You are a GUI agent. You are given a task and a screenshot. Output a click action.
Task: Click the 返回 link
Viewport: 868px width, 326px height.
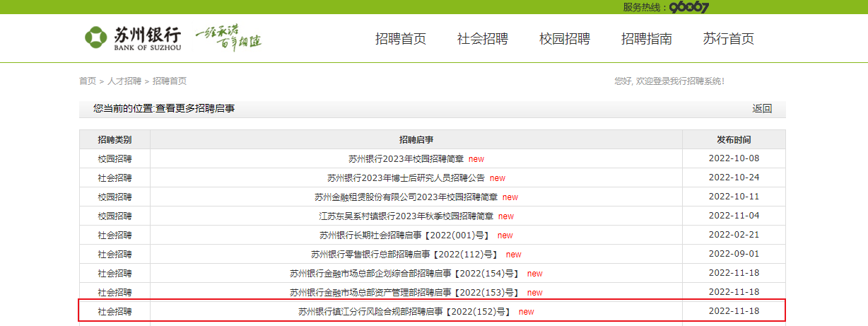tap(762, 108)
